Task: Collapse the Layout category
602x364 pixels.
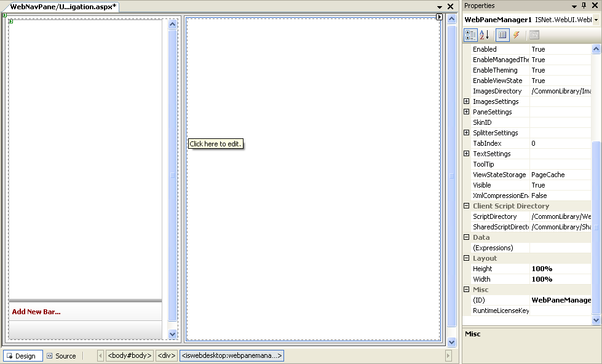Action: [467, 258]
